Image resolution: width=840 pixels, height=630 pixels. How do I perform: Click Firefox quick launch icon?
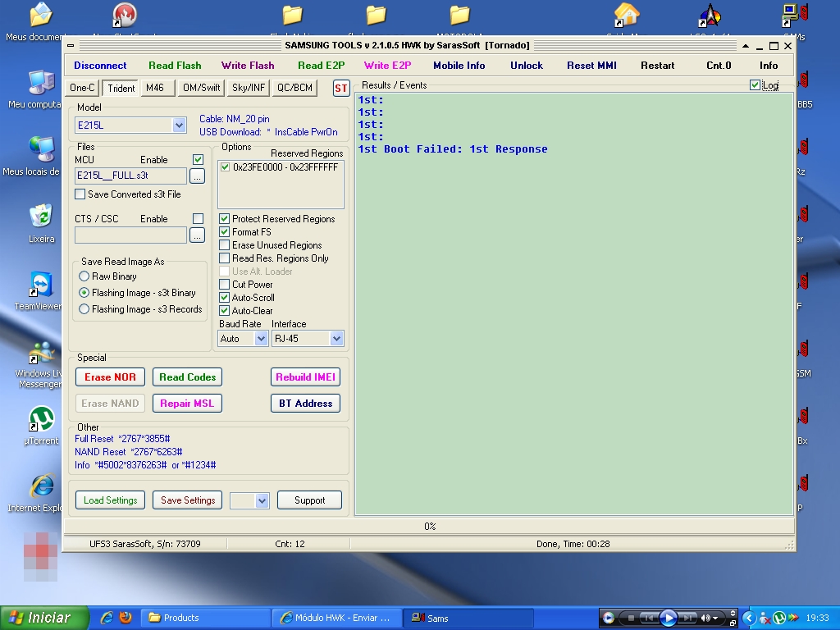pos(126,618)
